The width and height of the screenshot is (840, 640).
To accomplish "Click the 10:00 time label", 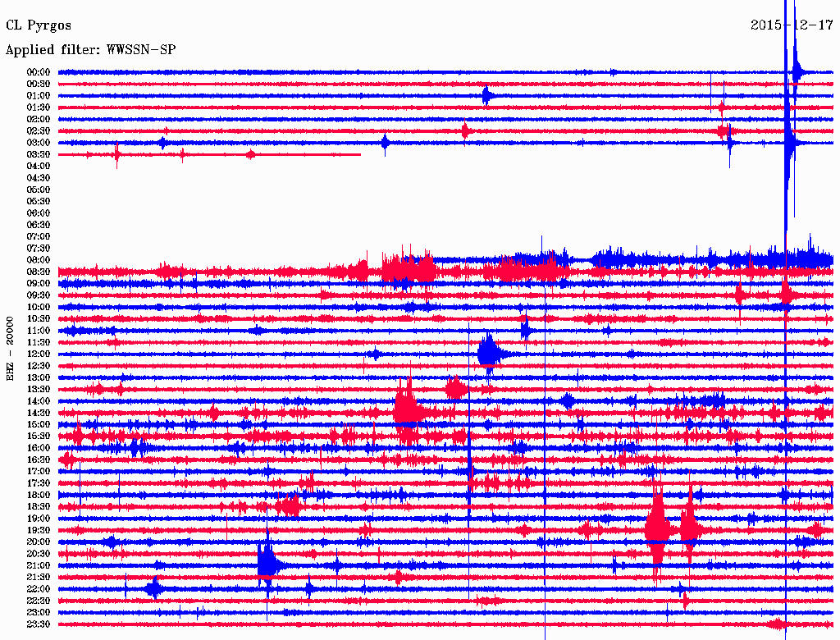I will pos(39,307).
